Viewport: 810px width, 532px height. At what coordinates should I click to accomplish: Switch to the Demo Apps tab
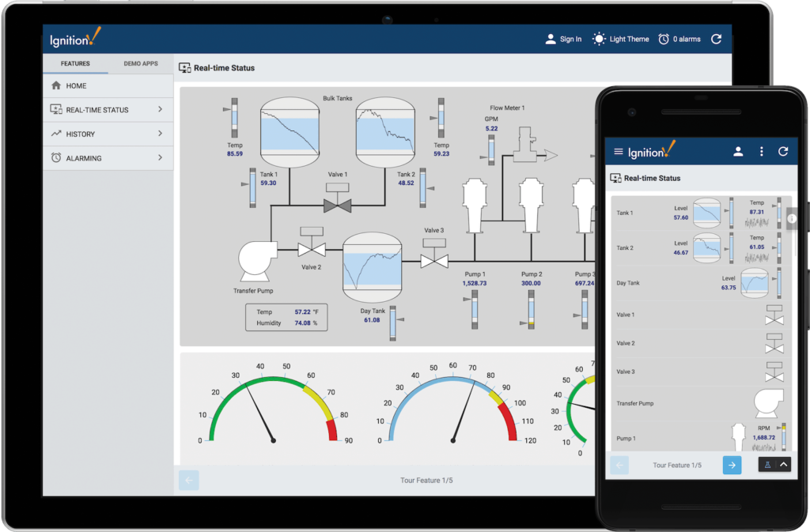tap(141, 63)
